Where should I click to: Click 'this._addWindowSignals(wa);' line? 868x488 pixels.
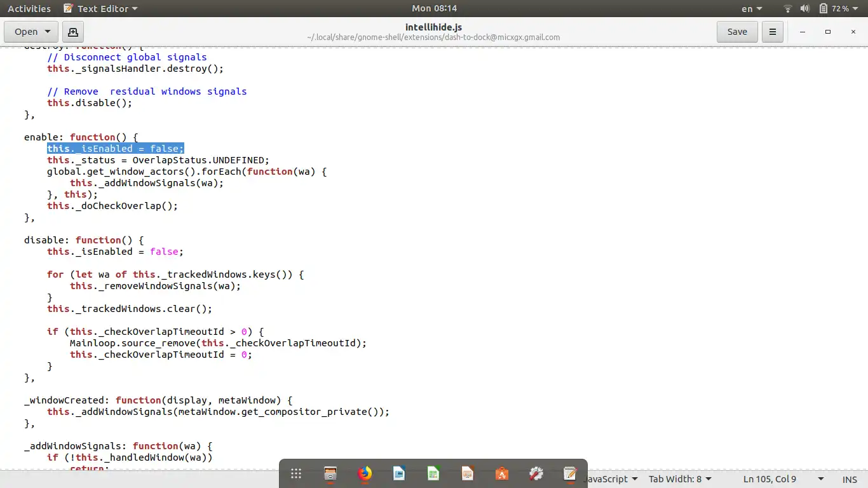[x=147, y=183]
